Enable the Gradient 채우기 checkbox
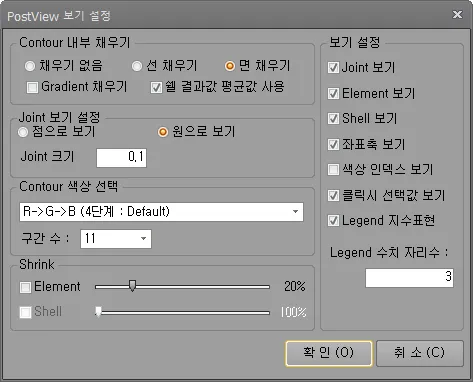Screen dimensions: 473x382 [32, 87]
